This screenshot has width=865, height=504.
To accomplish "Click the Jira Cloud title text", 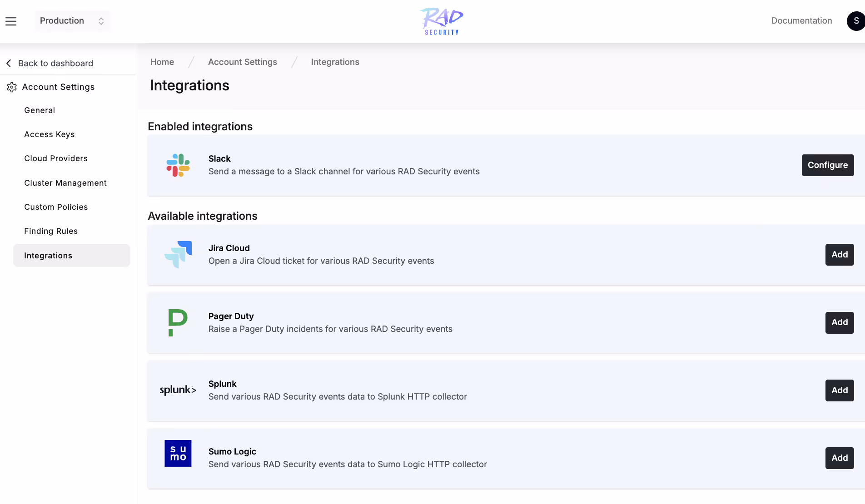I will pyautogui.click(x=229, y=248).
